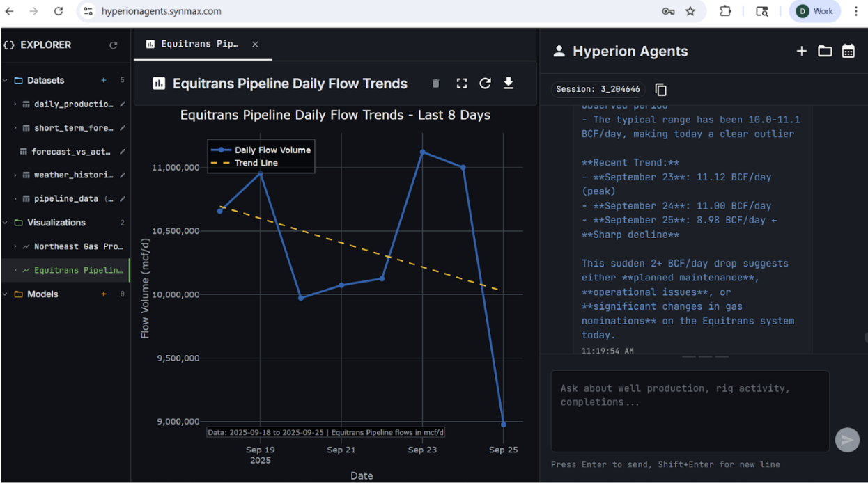This screenshot has height=483, width=868.
Task: Open the folder icon in Hyperion Agents
Action: point(825,51)
